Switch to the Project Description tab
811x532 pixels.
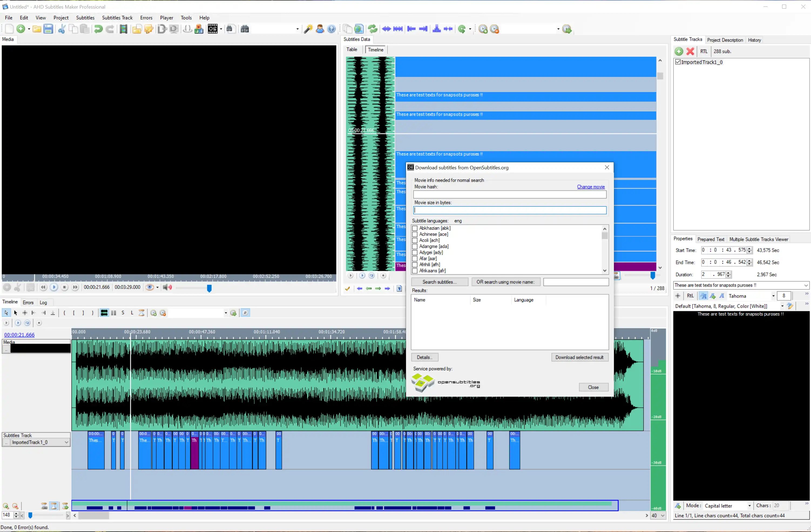pyautogui.click(x=725, y=40)
